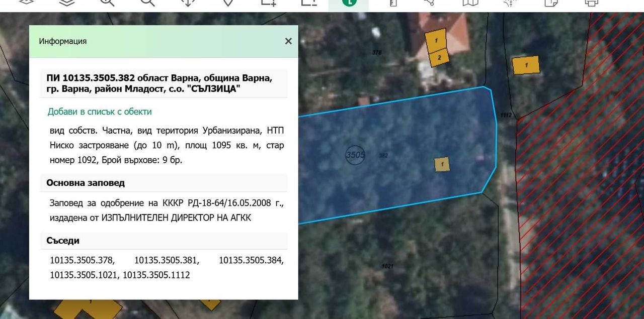This screenshot has width=644, height=319.
Task: Click the 'Информация' panel title
Action: point(63,41)
